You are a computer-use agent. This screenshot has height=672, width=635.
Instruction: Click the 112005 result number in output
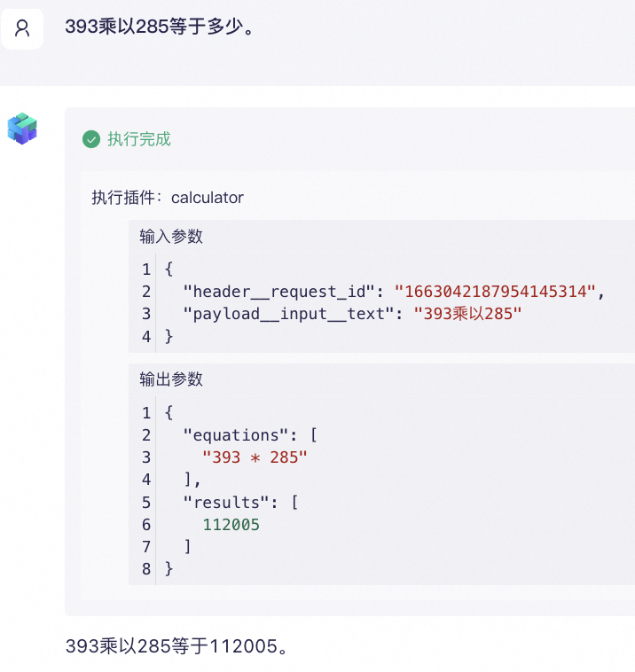click(231, 525)
